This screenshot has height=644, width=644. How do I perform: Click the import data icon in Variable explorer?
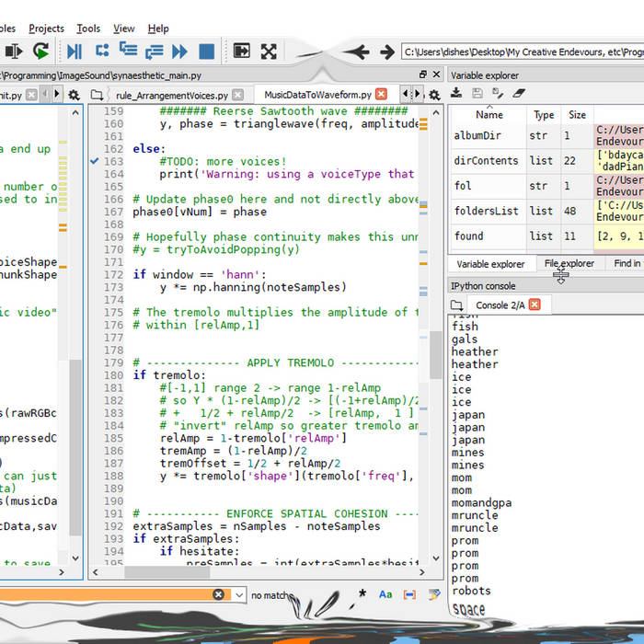456,93
